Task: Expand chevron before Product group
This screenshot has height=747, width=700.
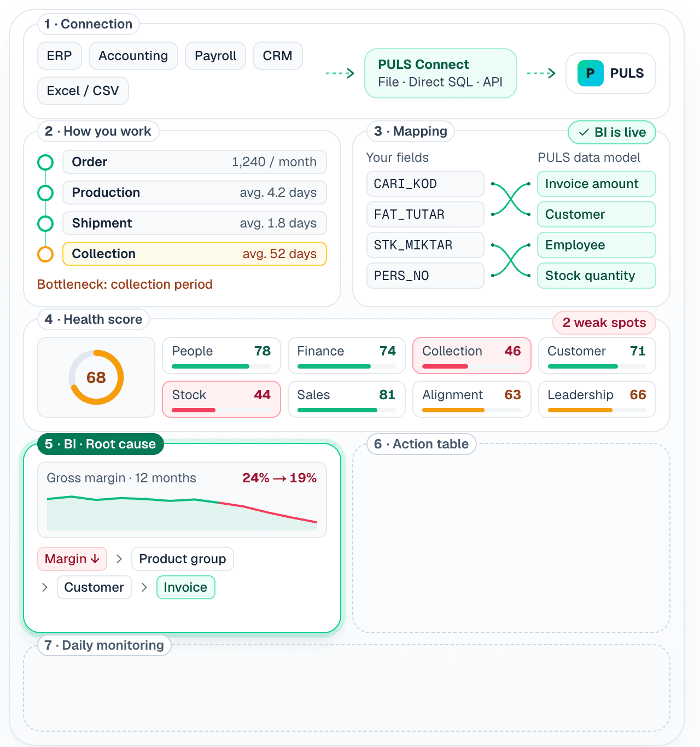Action: point(119,559)
